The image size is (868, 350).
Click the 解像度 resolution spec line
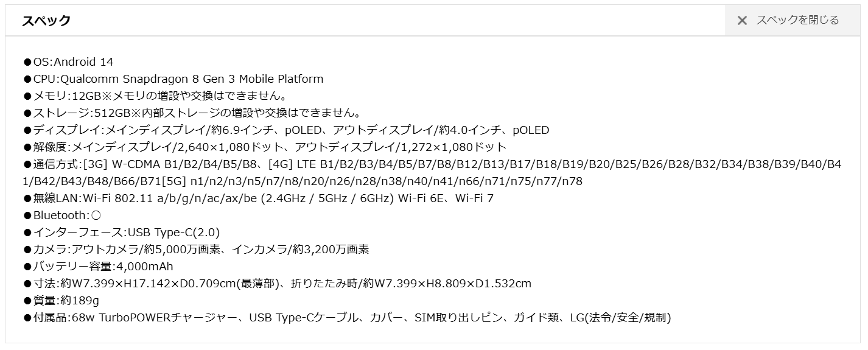click(265, 147)
